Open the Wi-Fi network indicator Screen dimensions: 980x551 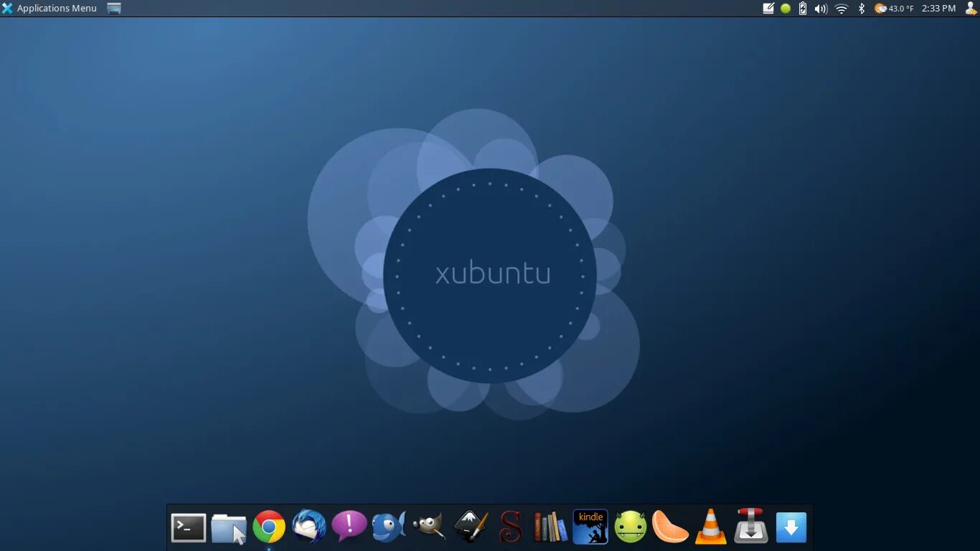842,9
